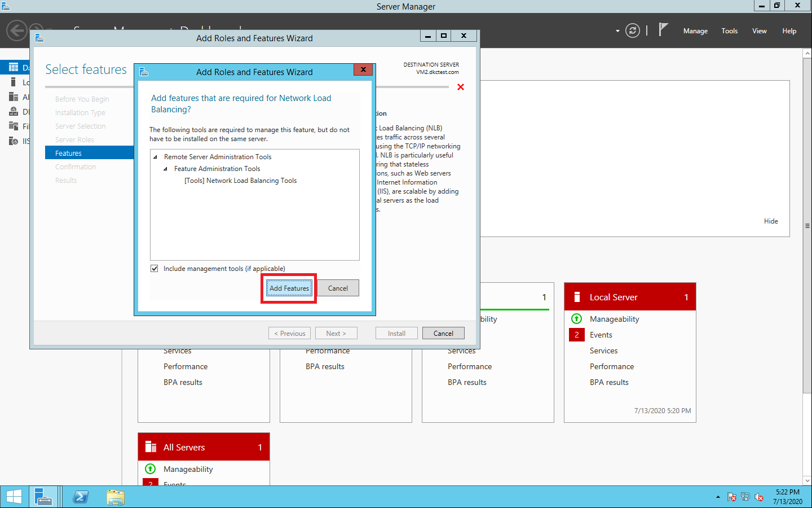Image resolution: width=812 pixels, height=508 pixels.
Task: Click the down arrow of the dashboard scrollbar
Action: coord(807,481)
